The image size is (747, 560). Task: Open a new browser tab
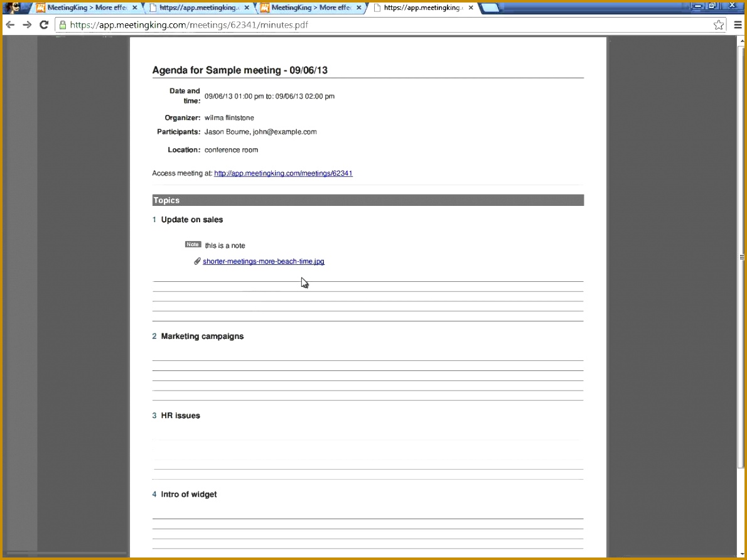pyautogui.click(x=490, y=8)
